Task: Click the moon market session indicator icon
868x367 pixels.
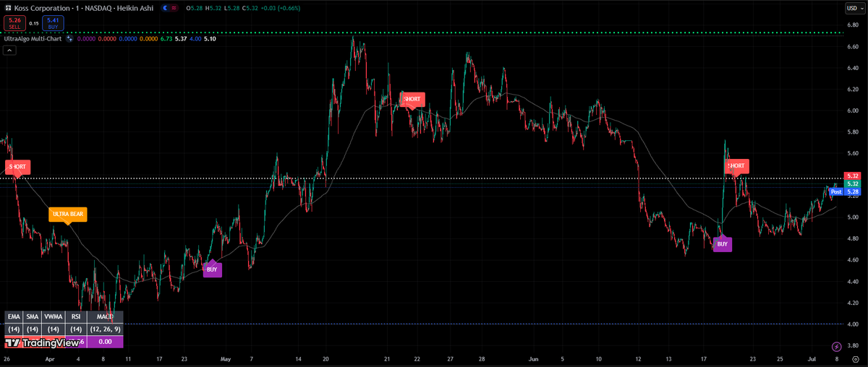Action: [x=166, y=8]
